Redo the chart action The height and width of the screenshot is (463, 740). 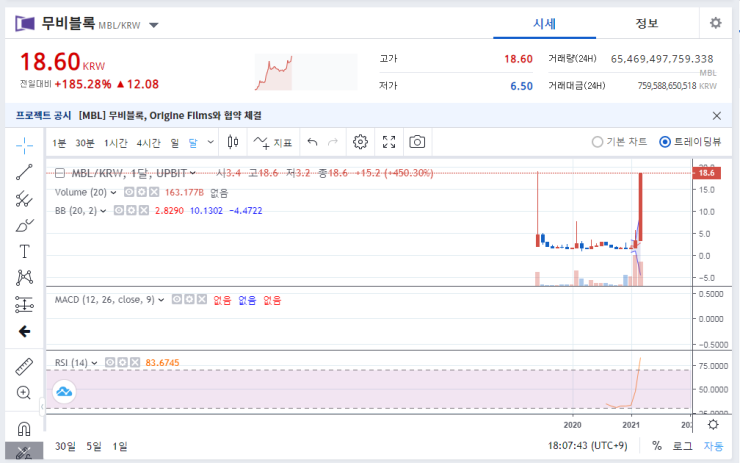pyautogui.click(x=333, y=142)
